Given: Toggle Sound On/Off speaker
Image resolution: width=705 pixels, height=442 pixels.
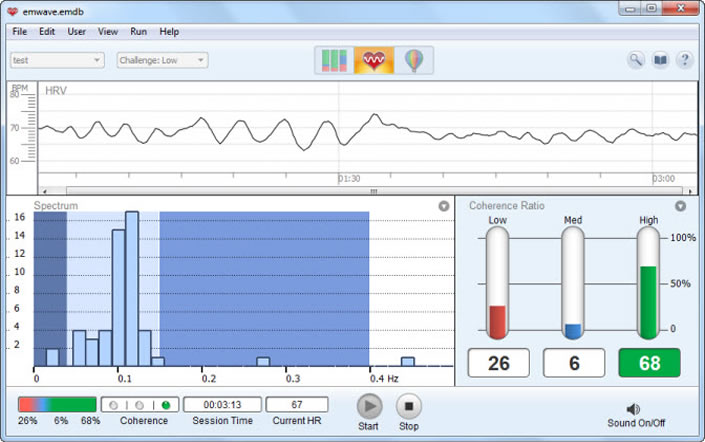Looking at the screenshot, I should [633, 409].
